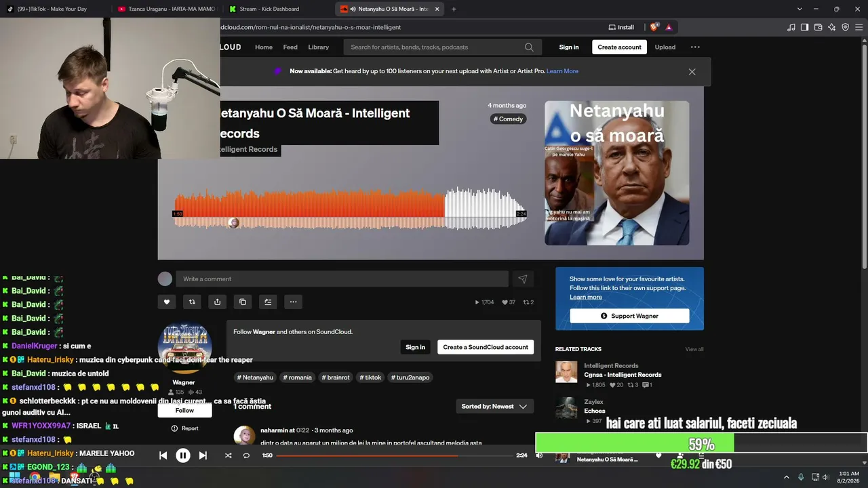The image size is (868, 488).
Task: Toggle repeat in the bottom player
Action: pos(246,455)
